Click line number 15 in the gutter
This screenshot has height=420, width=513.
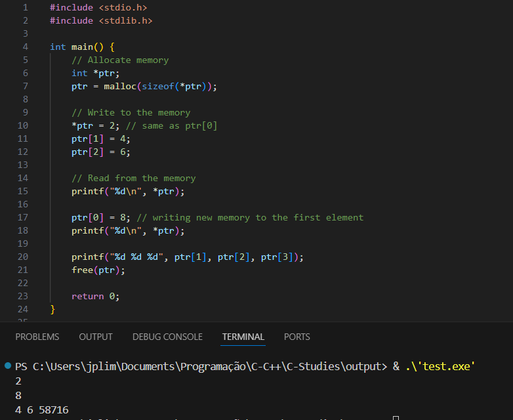(x=22, y=191)
